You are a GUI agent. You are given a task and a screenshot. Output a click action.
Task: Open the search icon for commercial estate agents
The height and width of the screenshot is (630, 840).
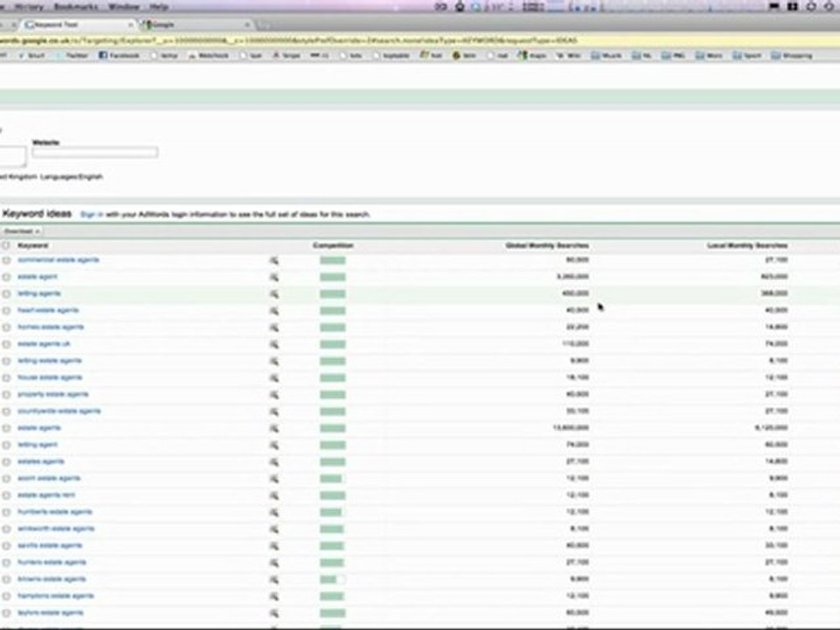274,261
